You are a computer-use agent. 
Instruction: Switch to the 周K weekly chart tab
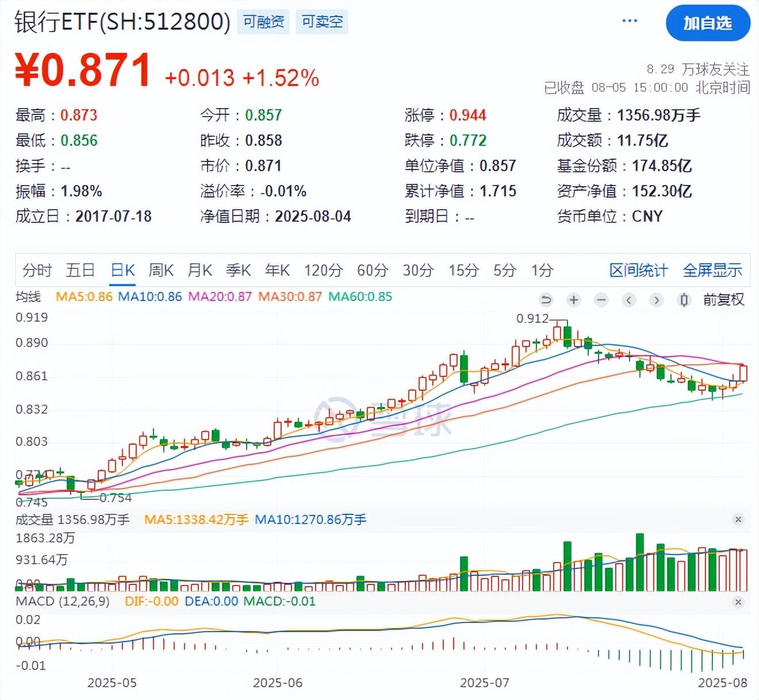(161, 270)
